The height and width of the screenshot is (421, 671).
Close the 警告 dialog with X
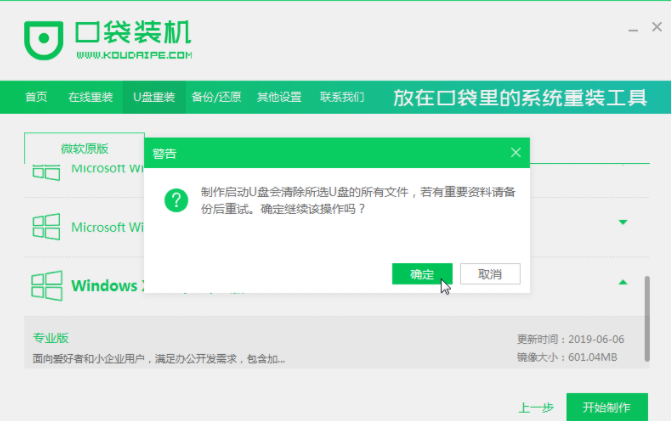(x=516, y=153)
